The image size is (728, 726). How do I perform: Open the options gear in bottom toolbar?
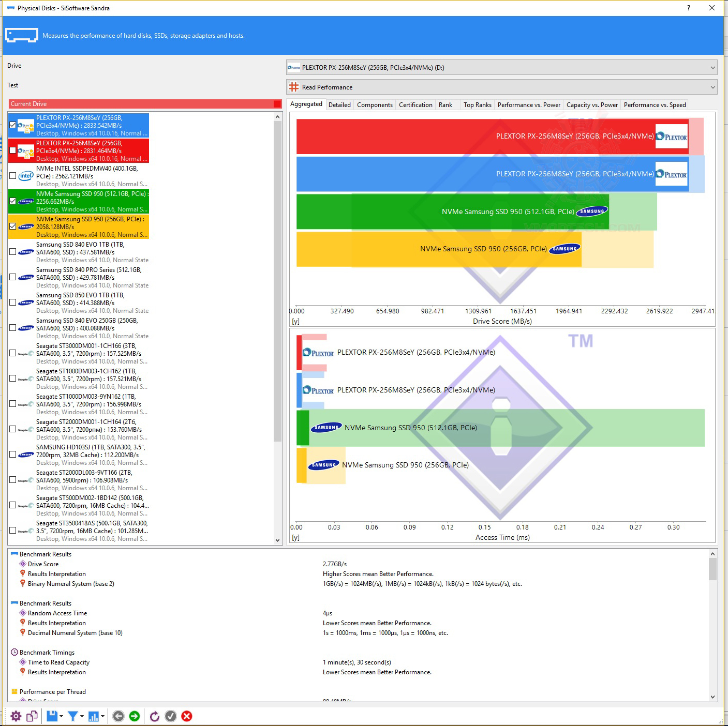pos(16,716)
